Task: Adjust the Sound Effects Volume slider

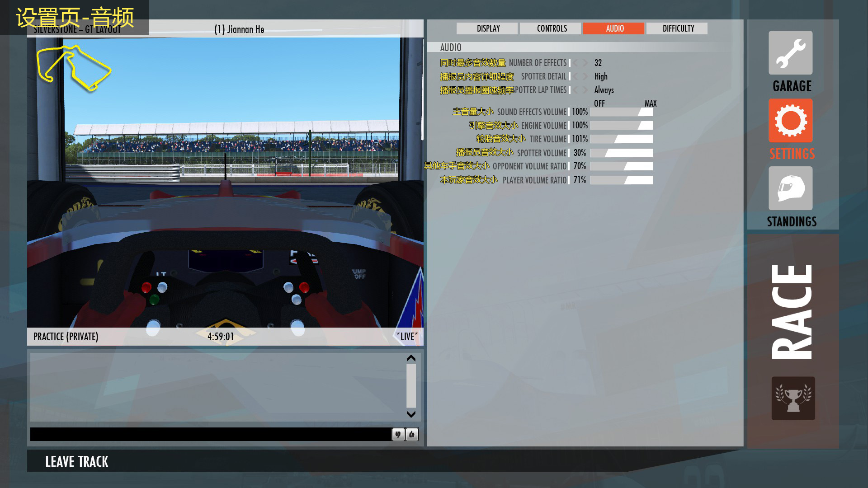Action: [622, 112]
